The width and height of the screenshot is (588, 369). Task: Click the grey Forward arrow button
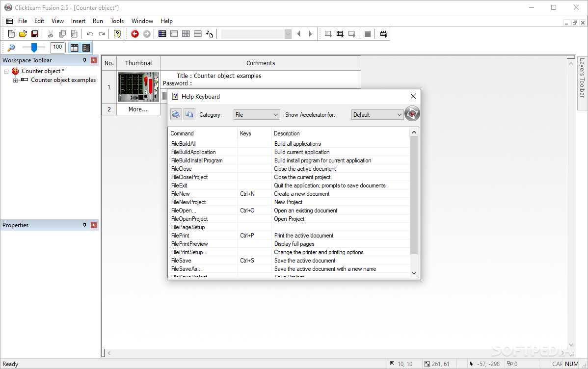(147, 34)
